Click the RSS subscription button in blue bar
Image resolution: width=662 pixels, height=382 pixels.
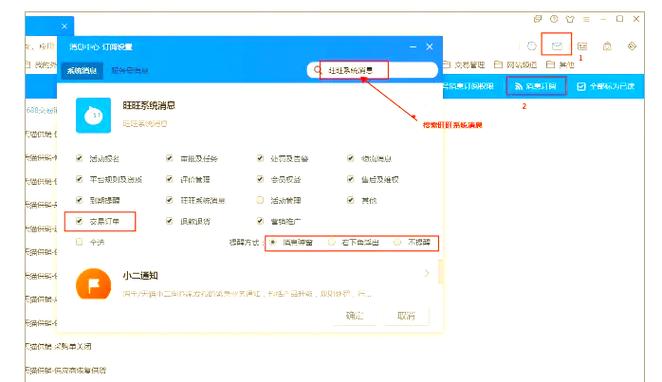tap(536, 87)
